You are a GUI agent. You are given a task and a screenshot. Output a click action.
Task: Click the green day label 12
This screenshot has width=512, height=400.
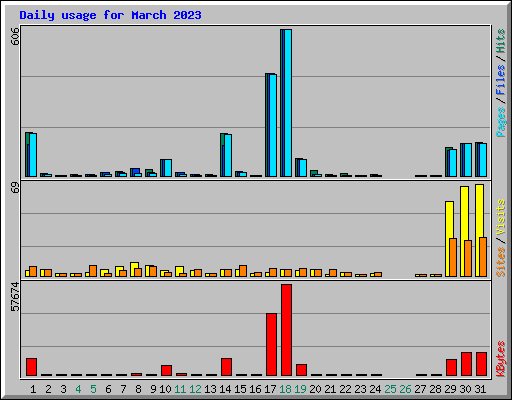[195, 389]
